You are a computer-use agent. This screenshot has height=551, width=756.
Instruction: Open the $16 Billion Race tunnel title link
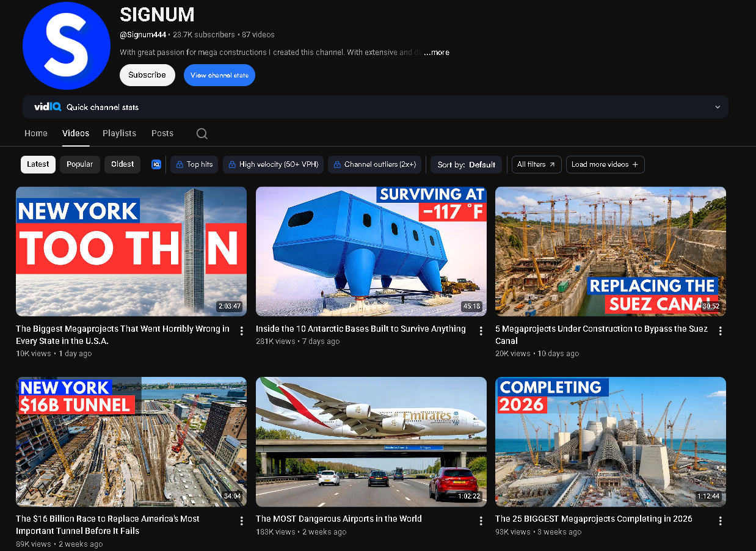tap(108, 525)
